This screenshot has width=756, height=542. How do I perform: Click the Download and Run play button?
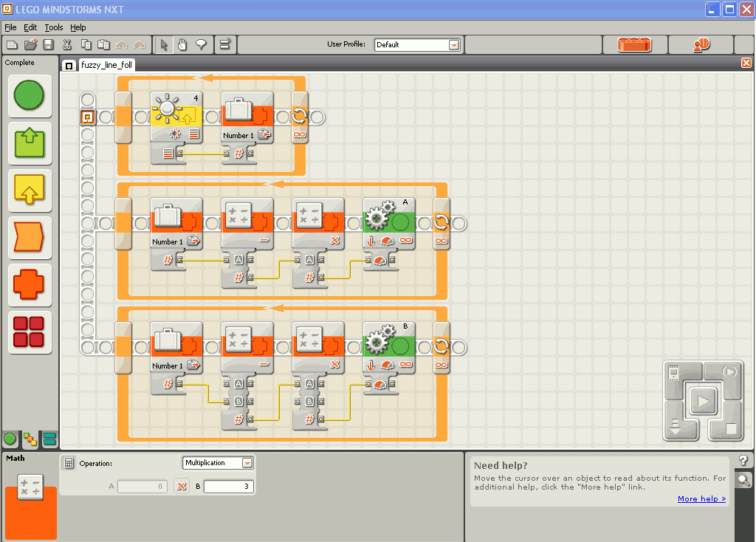[703, 399]
